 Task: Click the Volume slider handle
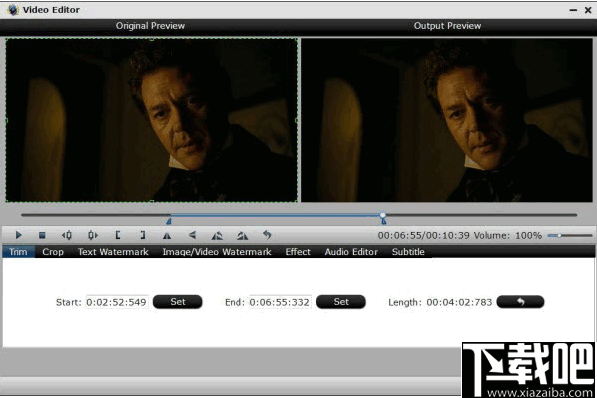(x=559, y=235)
